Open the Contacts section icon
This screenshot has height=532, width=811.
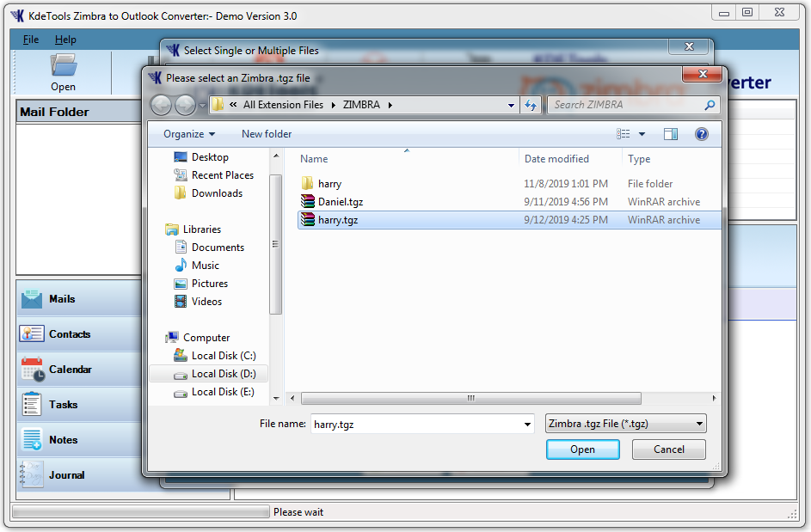coord(32,334)
